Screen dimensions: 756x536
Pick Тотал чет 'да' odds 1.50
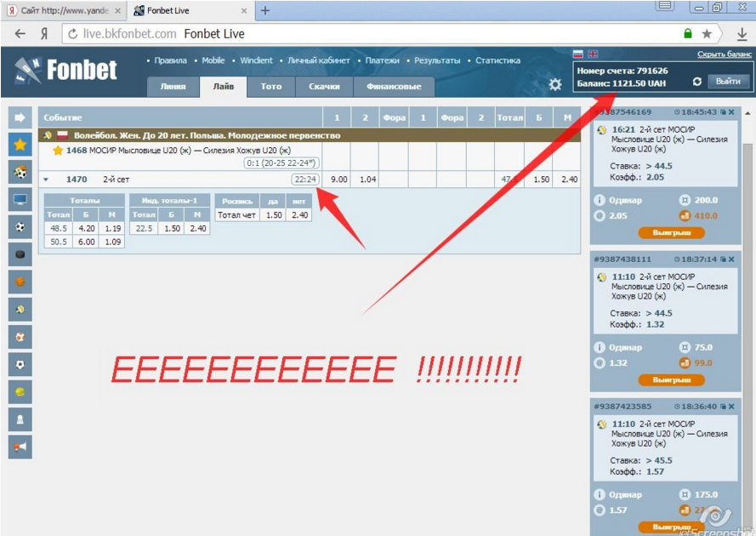coord(273,214)
